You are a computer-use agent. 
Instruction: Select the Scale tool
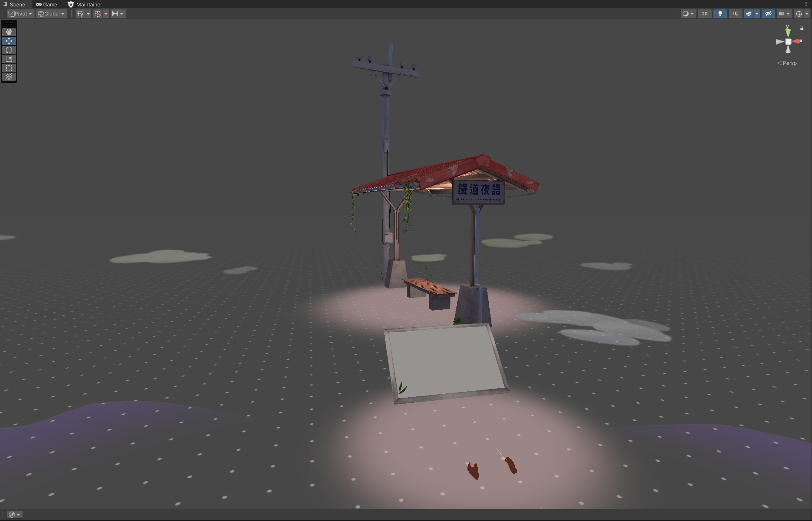[x=9, y=59]
